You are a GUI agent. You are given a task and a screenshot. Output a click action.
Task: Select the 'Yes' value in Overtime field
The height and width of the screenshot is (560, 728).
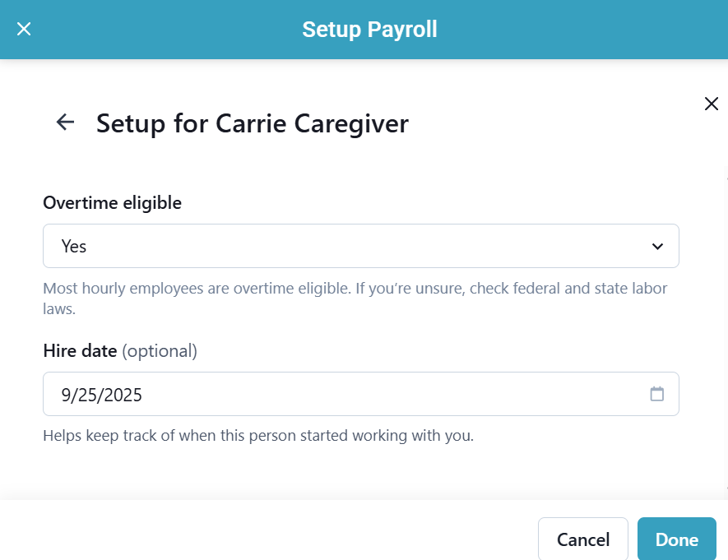coord(74,246)
